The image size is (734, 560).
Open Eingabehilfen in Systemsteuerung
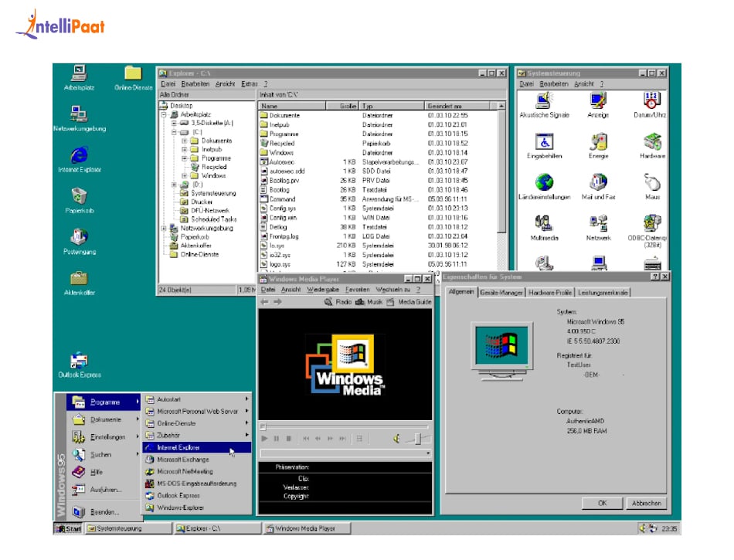(x=544, y=147)
